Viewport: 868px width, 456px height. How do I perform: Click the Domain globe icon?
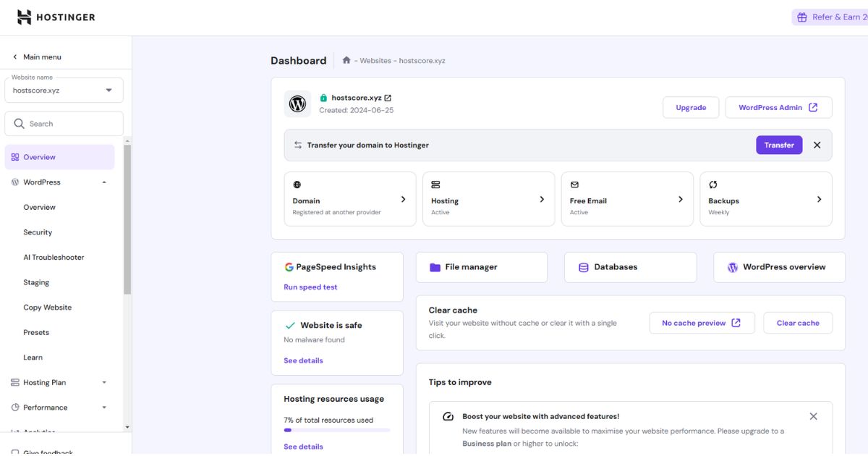pos(297,185)
